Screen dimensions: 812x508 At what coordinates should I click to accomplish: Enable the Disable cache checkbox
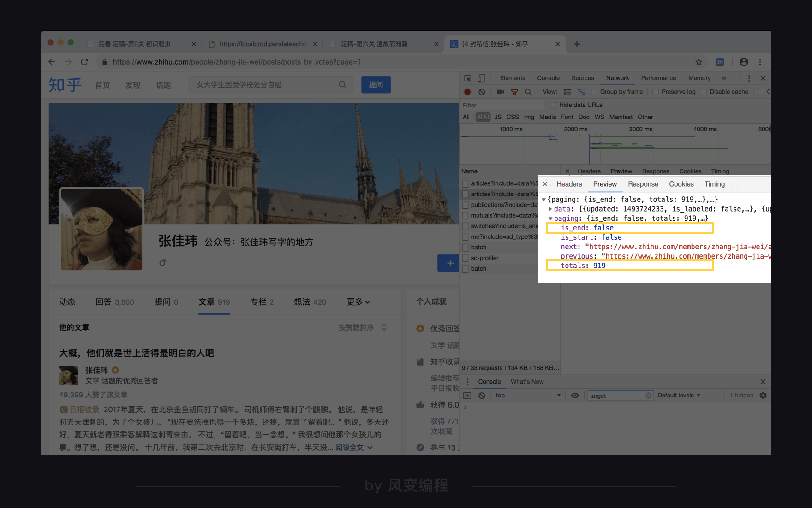click(704, 92)
